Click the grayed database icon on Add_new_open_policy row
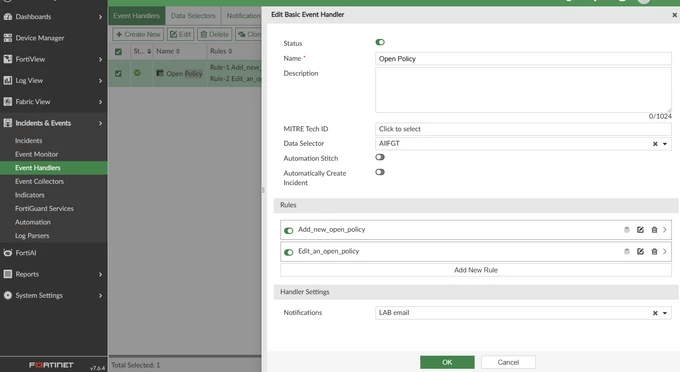The image size is (680, 372). tap(627, 230)
